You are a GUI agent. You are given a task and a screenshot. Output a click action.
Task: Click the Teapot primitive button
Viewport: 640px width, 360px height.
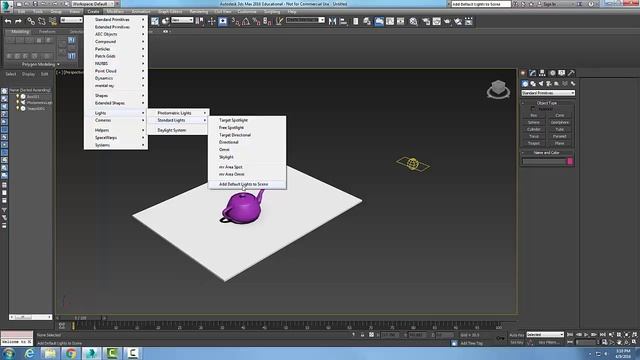click(x=534, y=143)
